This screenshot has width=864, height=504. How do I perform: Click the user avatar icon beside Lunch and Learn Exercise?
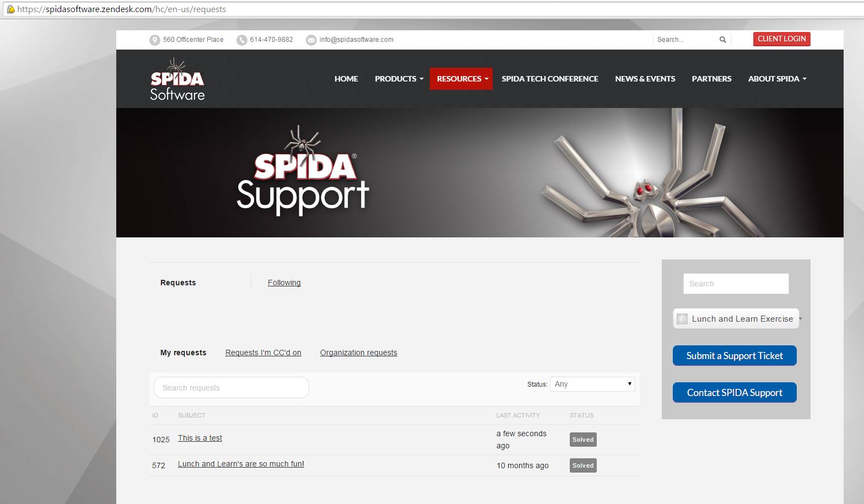(682, 319)
